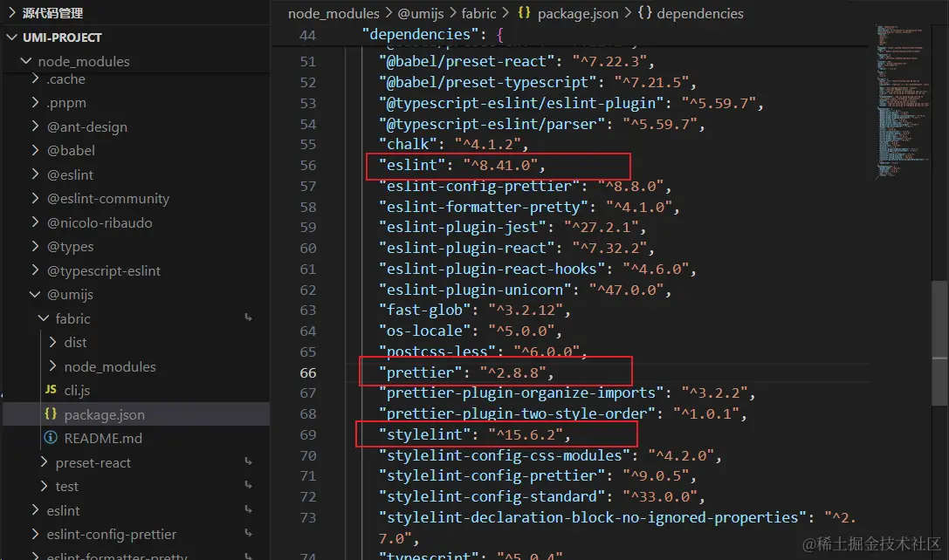Click "@typescript-eslint/parser" on line 54

[x=492, y=124]
